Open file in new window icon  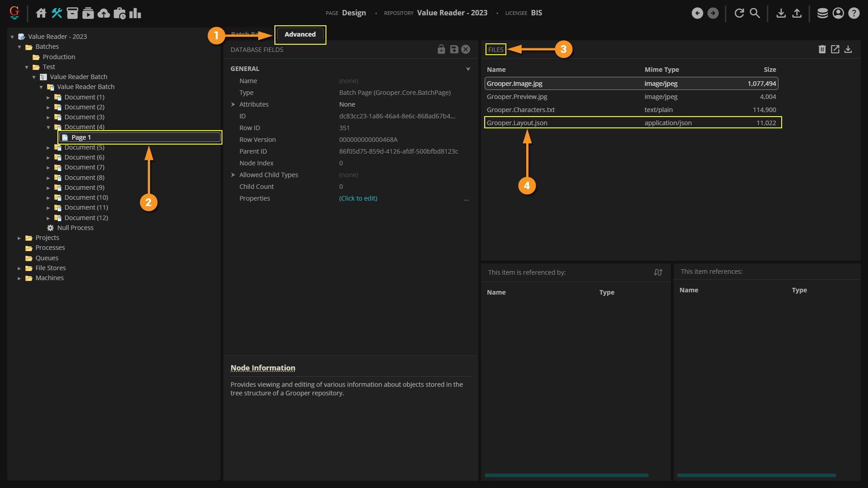835,49
